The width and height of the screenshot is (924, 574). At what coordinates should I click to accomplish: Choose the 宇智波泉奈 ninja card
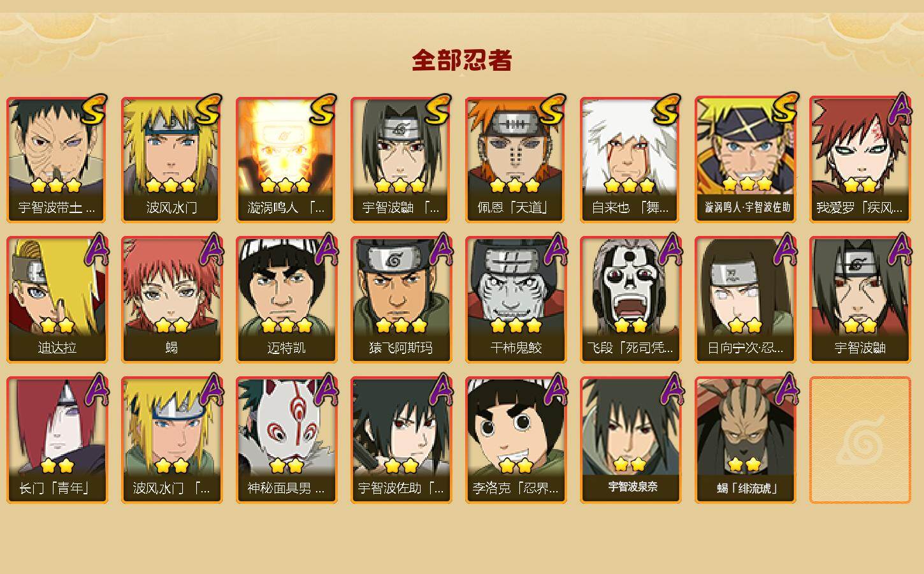(x=630, y=440)
